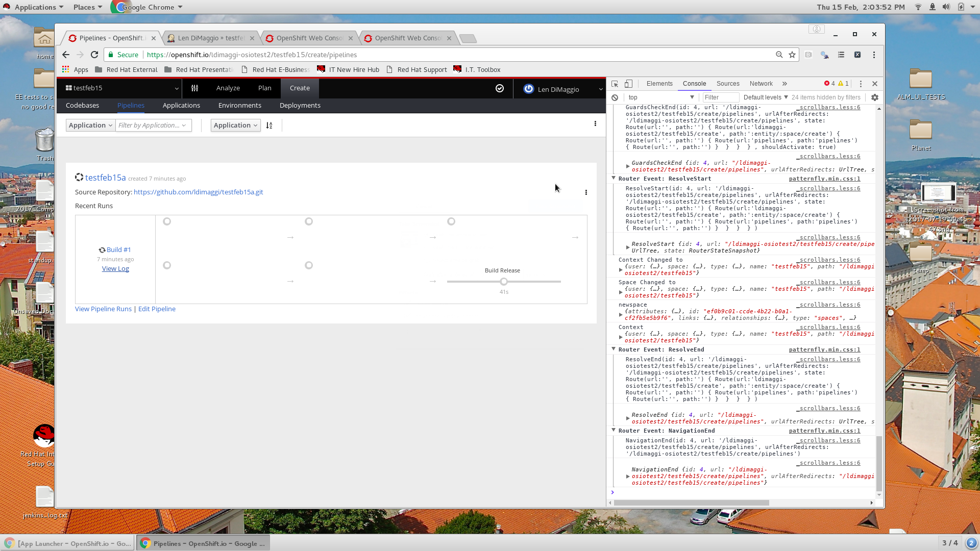
Task: Go back to previous page
Action: [66, 55]
